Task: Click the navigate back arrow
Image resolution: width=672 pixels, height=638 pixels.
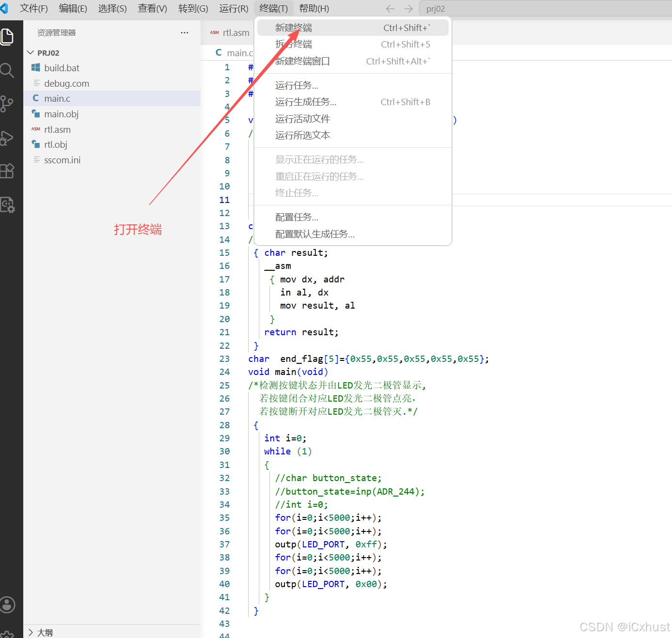Action: 390,9
